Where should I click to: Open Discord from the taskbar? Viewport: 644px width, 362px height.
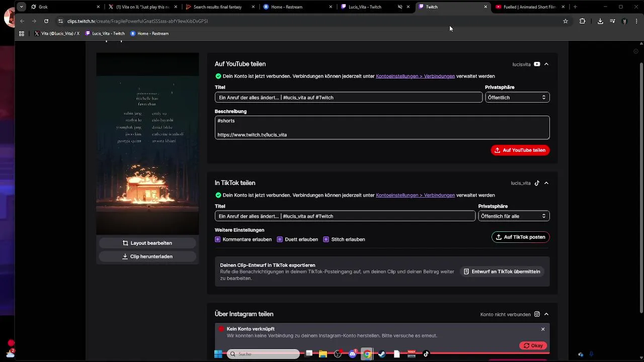coord(353,354)
